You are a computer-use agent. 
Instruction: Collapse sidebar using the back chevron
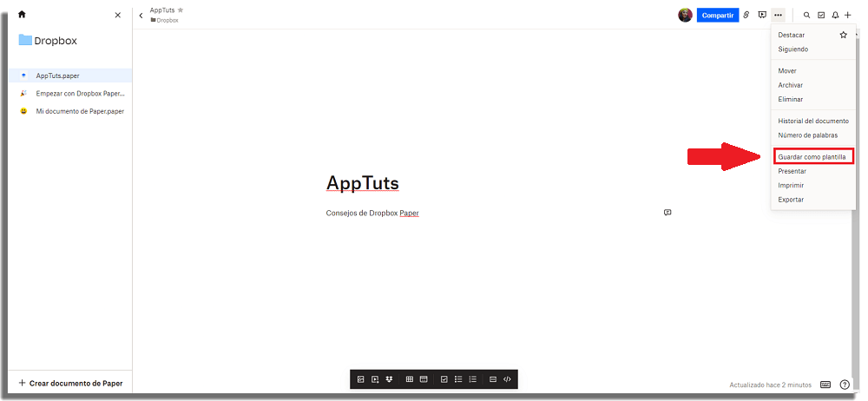[x=141, y=16]
